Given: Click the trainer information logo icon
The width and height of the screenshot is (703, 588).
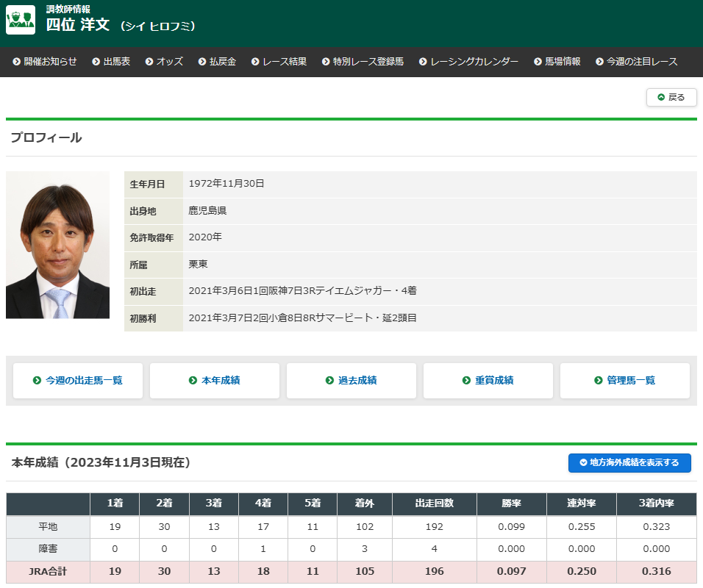Looking at the screenshot, I should coord(21,20).
